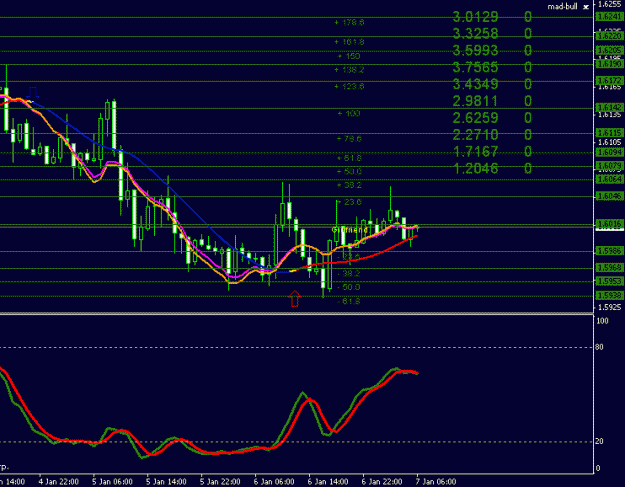Click the - 50.0 Fibonacci level label

349,287
